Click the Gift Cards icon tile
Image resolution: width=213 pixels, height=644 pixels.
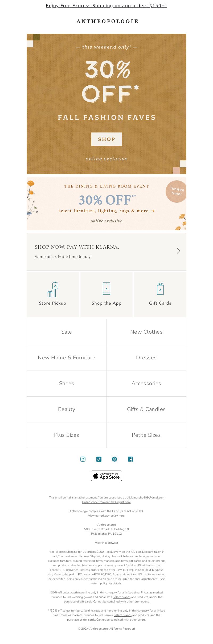point(160,294)
